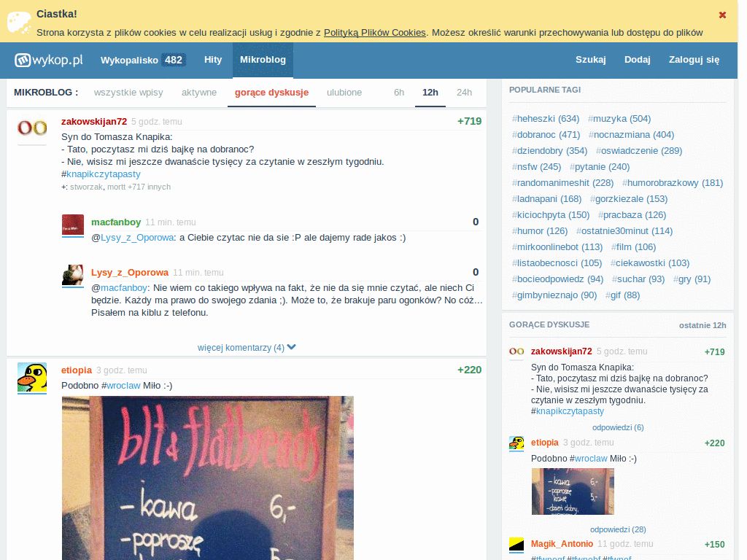Open the #kiciochpyta tag
This screenshot has width=747, height=560.
(x=551, y=215)
